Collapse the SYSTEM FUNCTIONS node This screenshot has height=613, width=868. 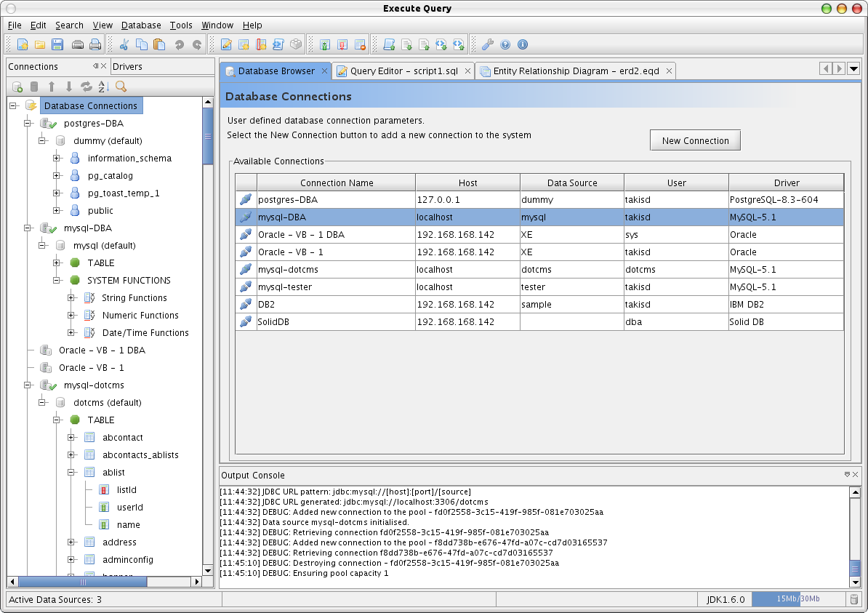coord(57,280)
